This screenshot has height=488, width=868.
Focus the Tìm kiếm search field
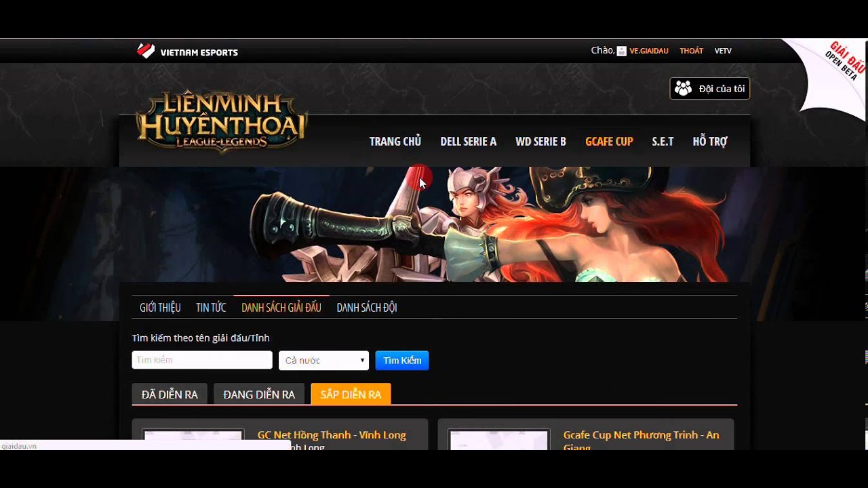[x=202, y=360]
